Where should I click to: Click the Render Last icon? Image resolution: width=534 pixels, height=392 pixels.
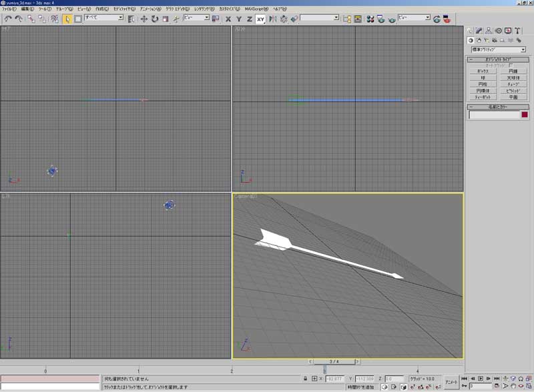tap(437, 19)
